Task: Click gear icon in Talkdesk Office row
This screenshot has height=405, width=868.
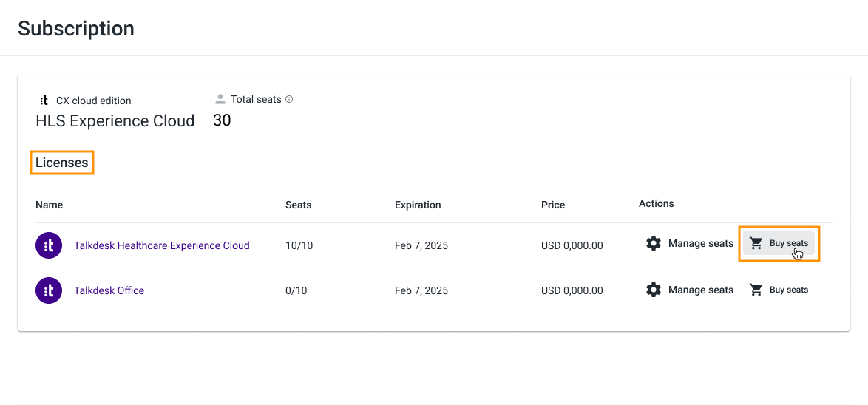Action: click(654, 290)
